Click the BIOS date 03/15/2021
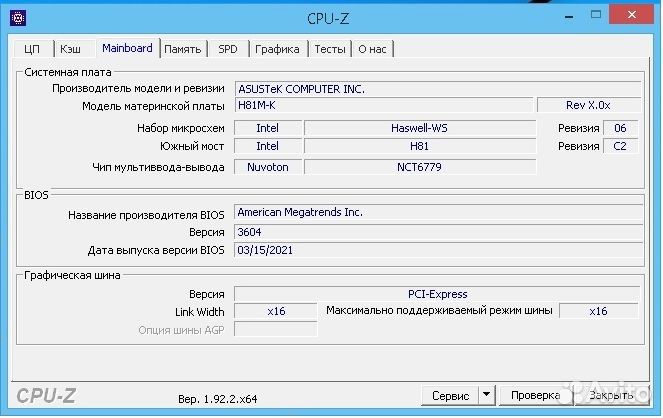Viewport: 663px width, 418px height. [x=438, y=250]
